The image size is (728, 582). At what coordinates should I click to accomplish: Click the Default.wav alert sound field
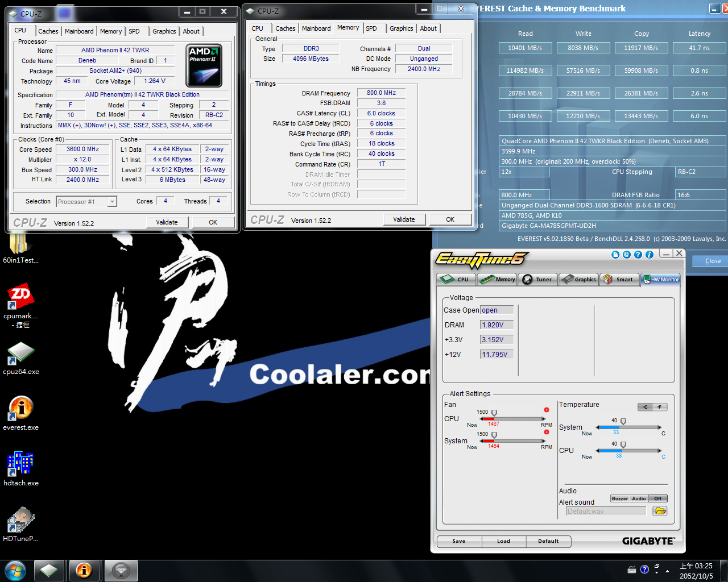[x=605, y=511]
